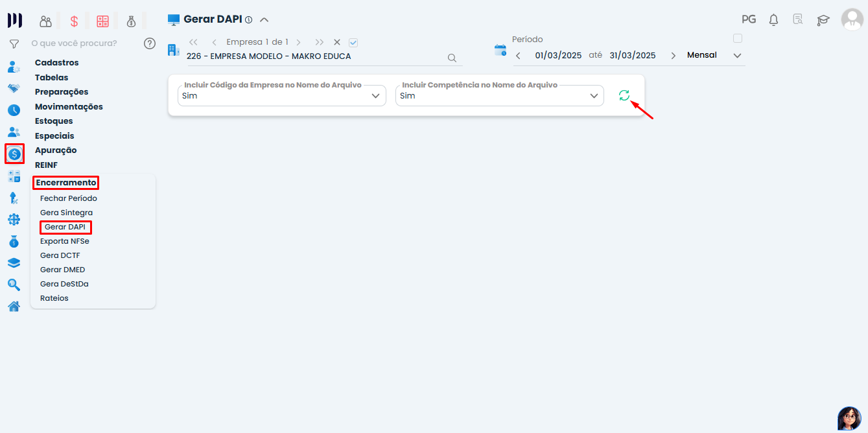
Task: Expand the Apuração menu
Action: (56, 150)
